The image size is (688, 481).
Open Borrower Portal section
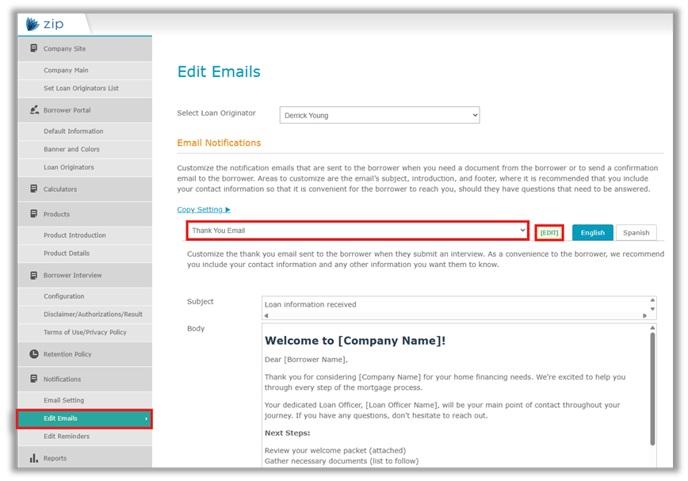[x=85, y=110]
